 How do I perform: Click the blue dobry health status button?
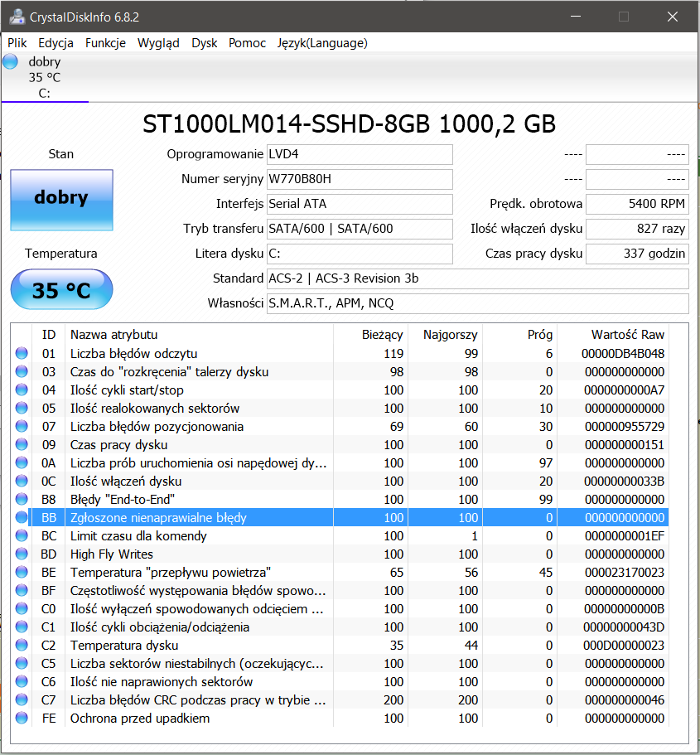(61, 200)
